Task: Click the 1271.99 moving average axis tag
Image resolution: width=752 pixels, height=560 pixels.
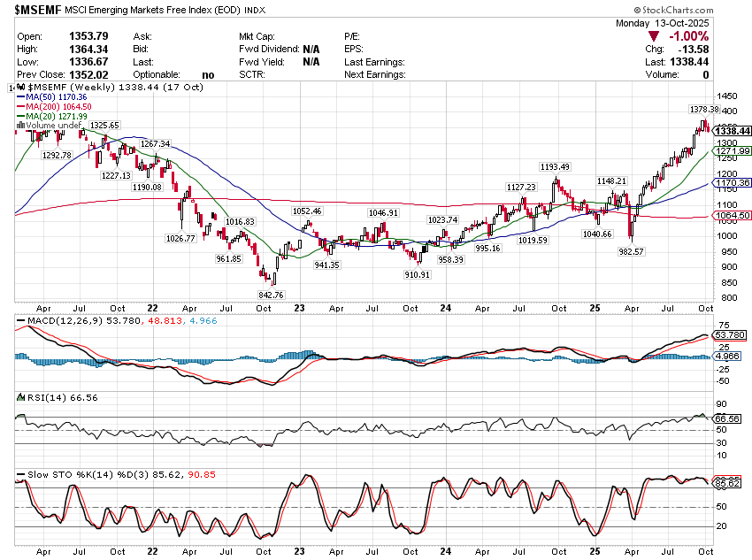Action: [734, 151]
